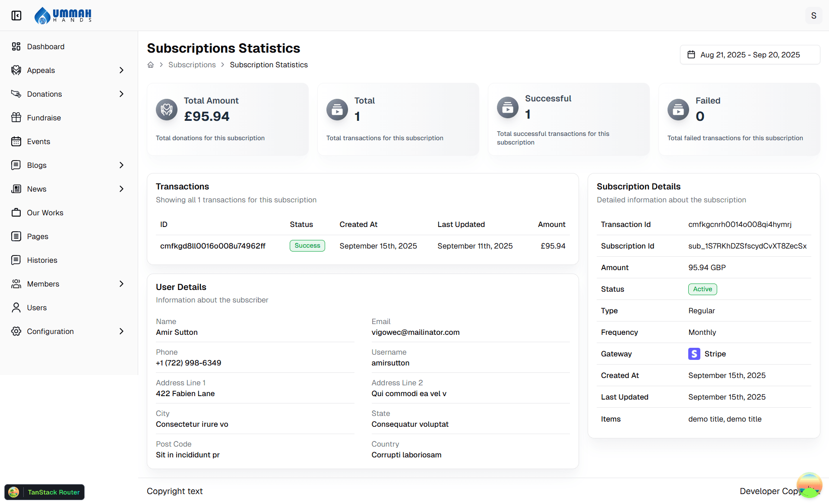Screen dimensions: 829x504
Task: Open the Fundraise sidebar item
Action: coord(44,118)
